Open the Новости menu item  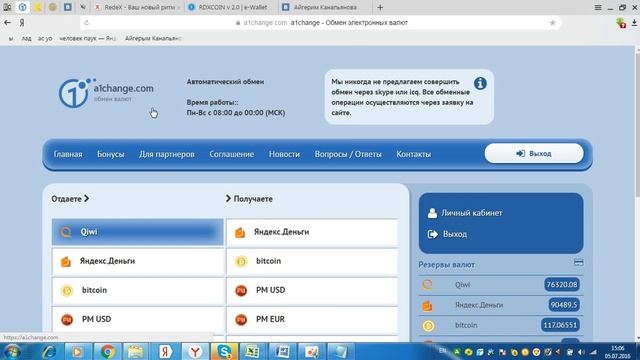point(284,154)
